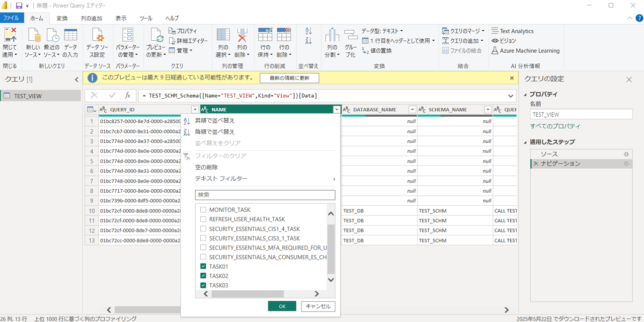
Task: Check SECURITY_ESSENTIALS_MFA_REQUIRED checkbox
Action: pyautogui.click(x=203, y=248)
